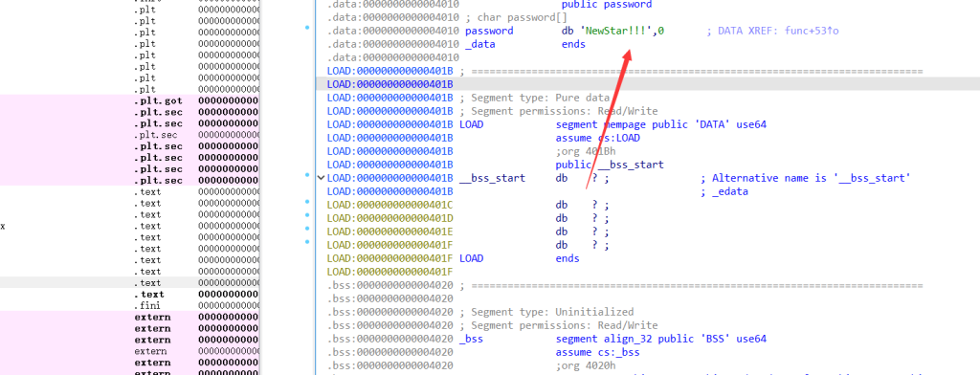Select the '; Segment type: Uninitialized' comment
980x375 pixels.
(x=546, y=312)
